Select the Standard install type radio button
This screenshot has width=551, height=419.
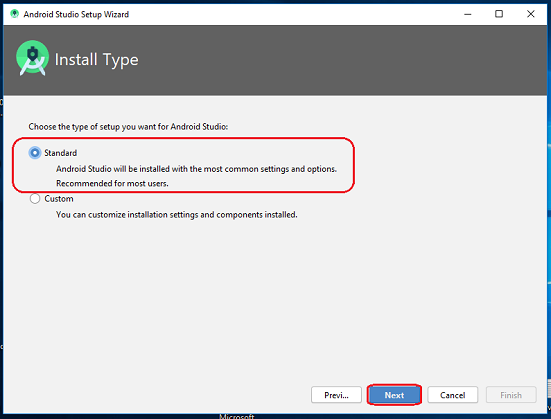pos(35,153)
